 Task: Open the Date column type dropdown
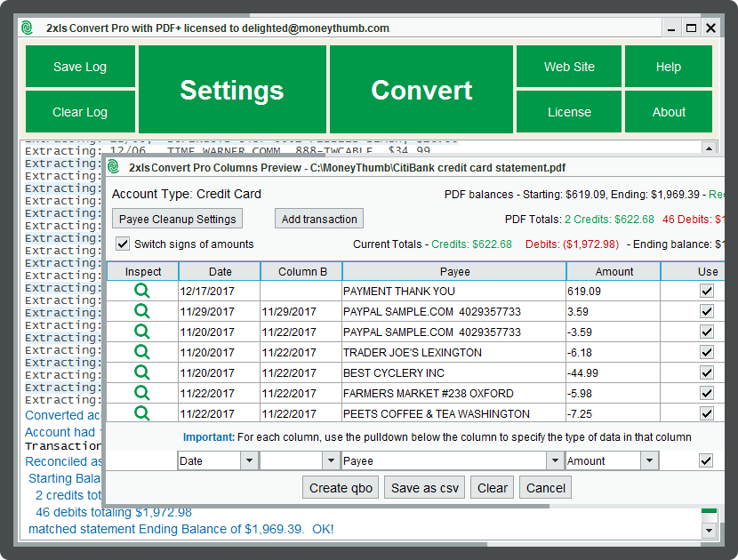pyautogui.click(x=249, y=461)
